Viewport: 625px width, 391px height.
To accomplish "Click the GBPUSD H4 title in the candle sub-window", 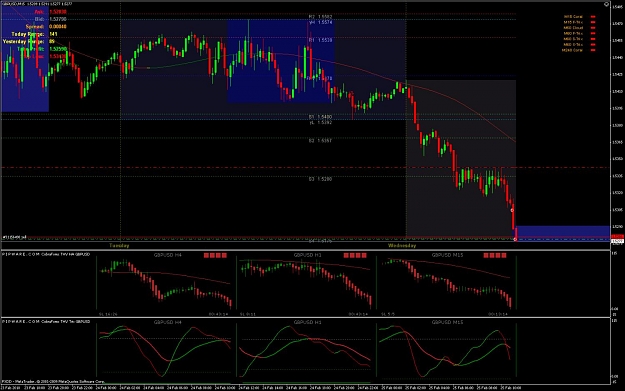I will pyautogui.click(x=167, y=255).
